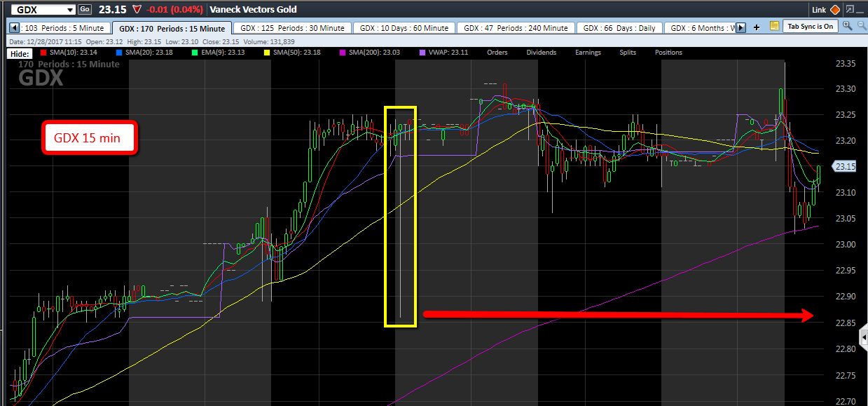The height and width of the screenshot is (406, 868).
Task: Open the 240 Minute chart tab
Action: click(516, 28)
